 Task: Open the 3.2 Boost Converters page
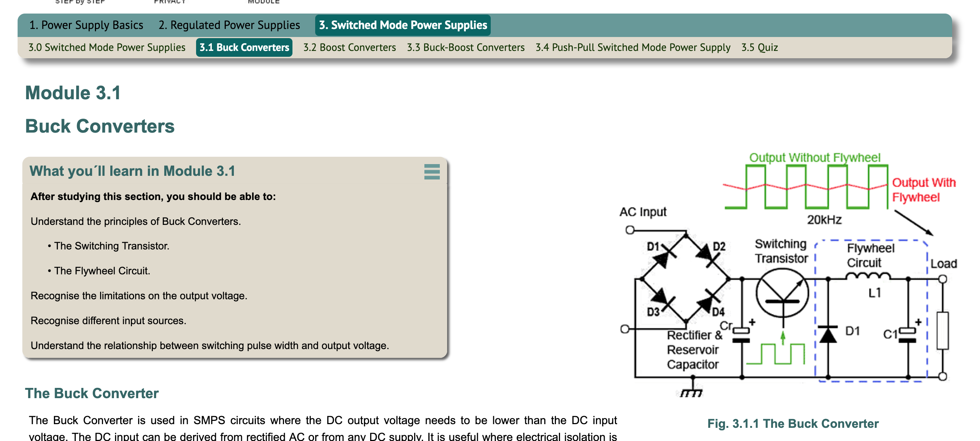pos(349,48)
